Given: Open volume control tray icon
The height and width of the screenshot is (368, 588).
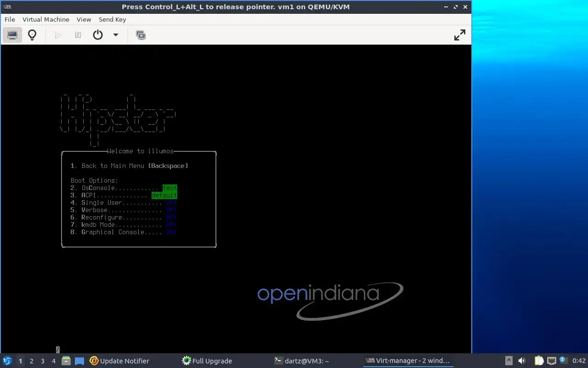Looking at the screenshot, I should point(522,361).
